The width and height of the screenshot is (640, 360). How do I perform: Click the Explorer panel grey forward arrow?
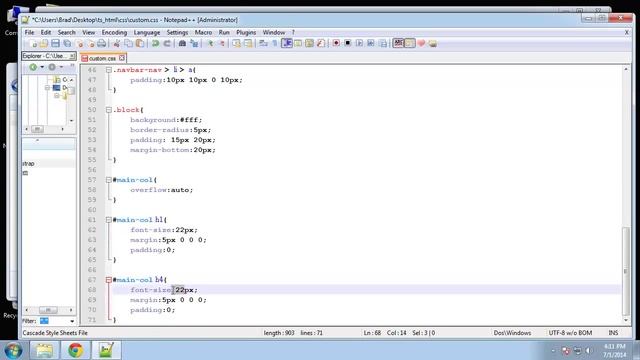click(x=52, y=67)
